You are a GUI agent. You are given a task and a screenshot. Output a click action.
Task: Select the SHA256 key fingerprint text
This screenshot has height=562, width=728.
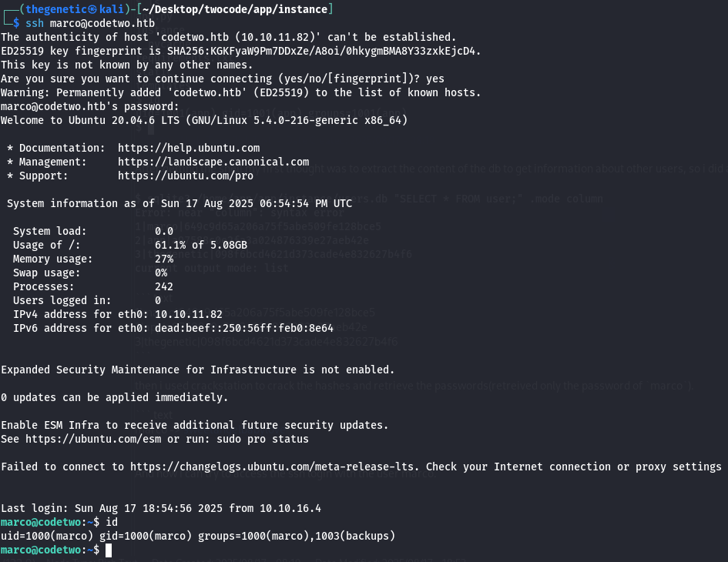[324, 51]
